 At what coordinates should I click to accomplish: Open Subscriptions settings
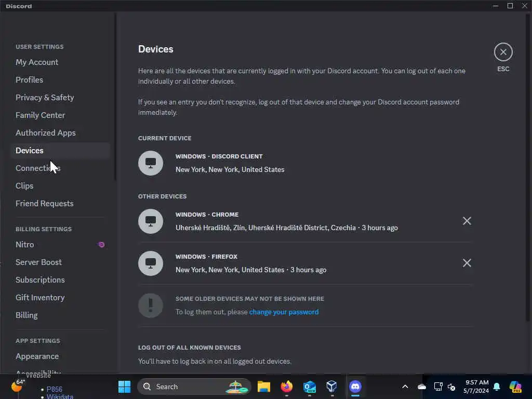60,280
